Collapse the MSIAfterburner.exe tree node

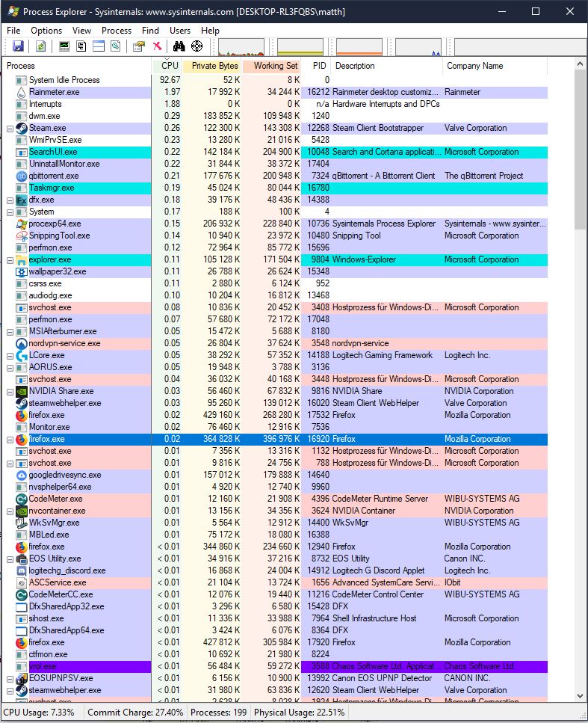(10, 332)
